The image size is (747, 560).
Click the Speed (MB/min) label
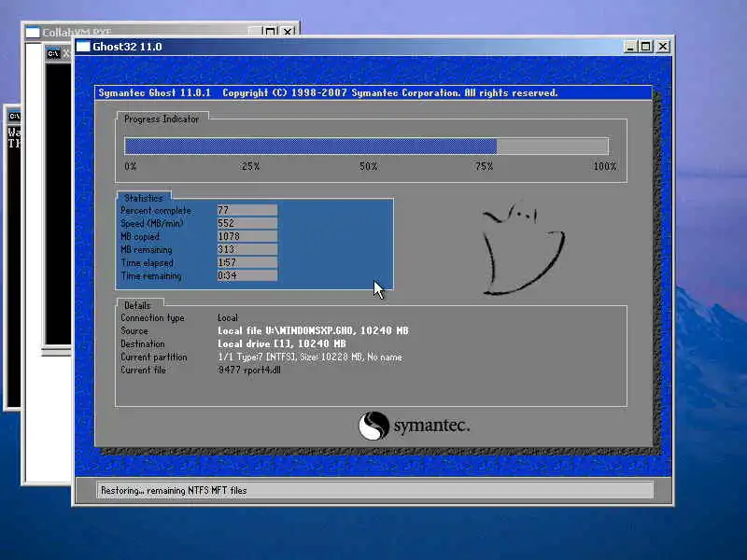coord(152,223)
